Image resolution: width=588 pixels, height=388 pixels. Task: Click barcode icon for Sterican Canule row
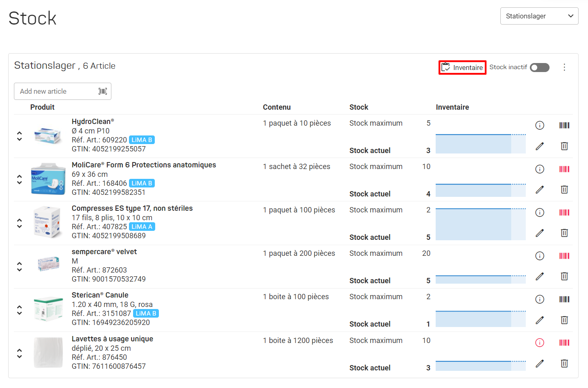[x=564, y=299]
